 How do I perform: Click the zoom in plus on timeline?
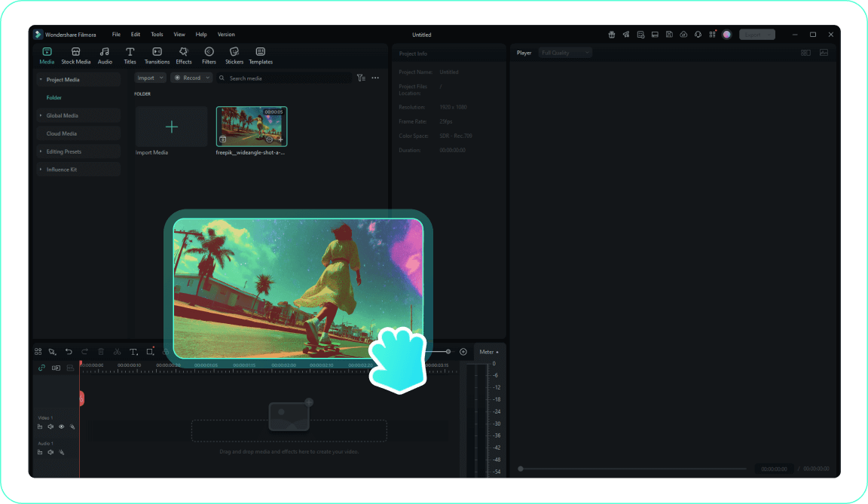pos(463,352)
